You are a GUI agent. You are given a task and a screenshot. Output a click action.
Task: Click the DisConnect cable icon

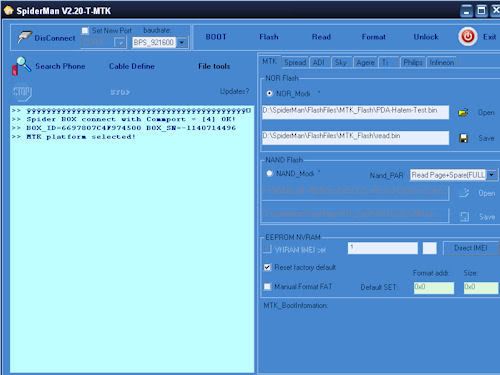point(25,37)
